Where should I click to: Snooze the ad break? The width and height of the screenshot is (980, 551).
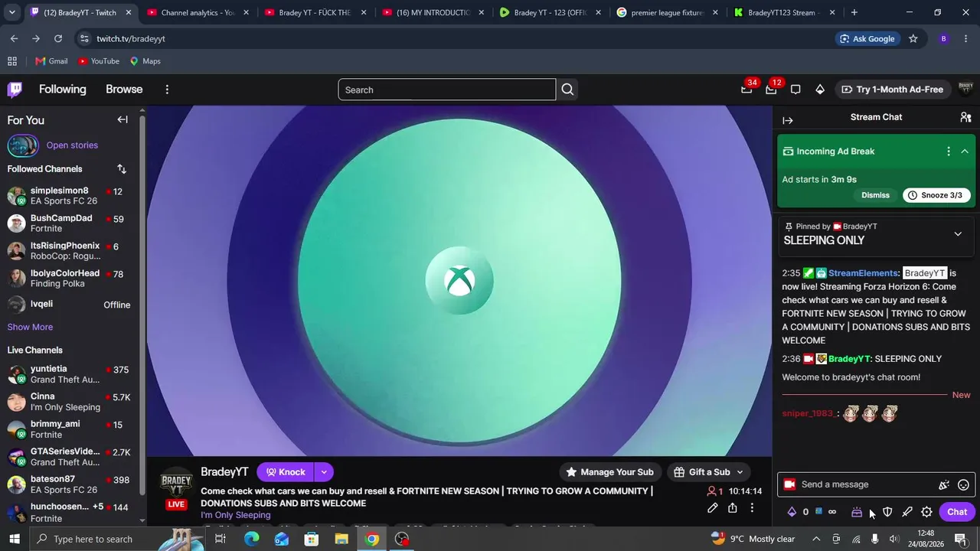click(937, 195)
